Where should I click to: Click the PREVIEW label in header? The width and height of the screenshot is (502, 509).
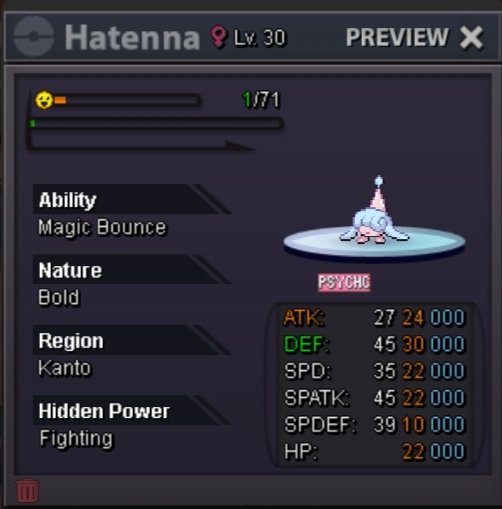[x=397, y=37]
